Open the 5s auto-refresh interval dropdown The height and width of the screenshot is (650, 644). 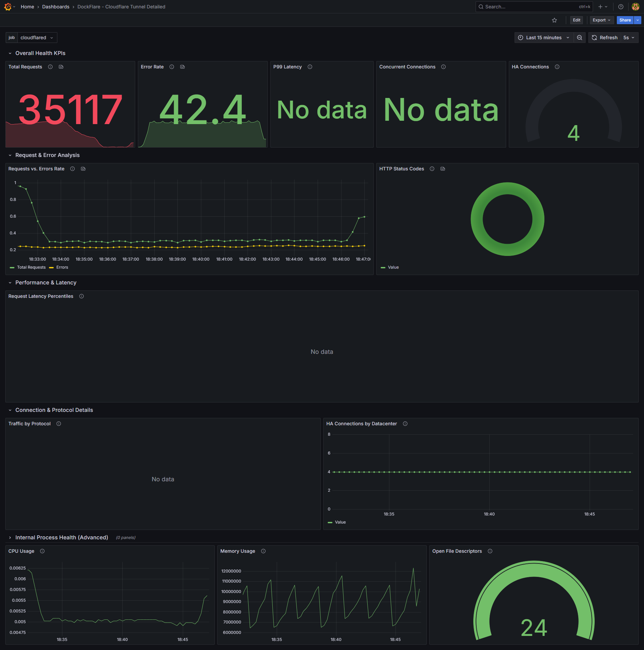click(x=629, y=37)
